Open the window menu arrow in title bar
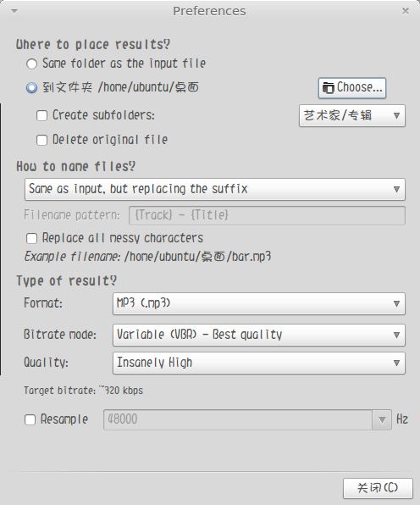The height and width of the screenshot is (505, 420). (x=14, y=11)
